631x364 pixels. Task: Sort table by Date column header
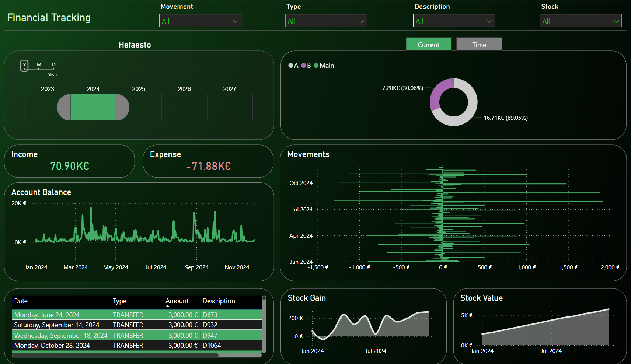[21, 301]
